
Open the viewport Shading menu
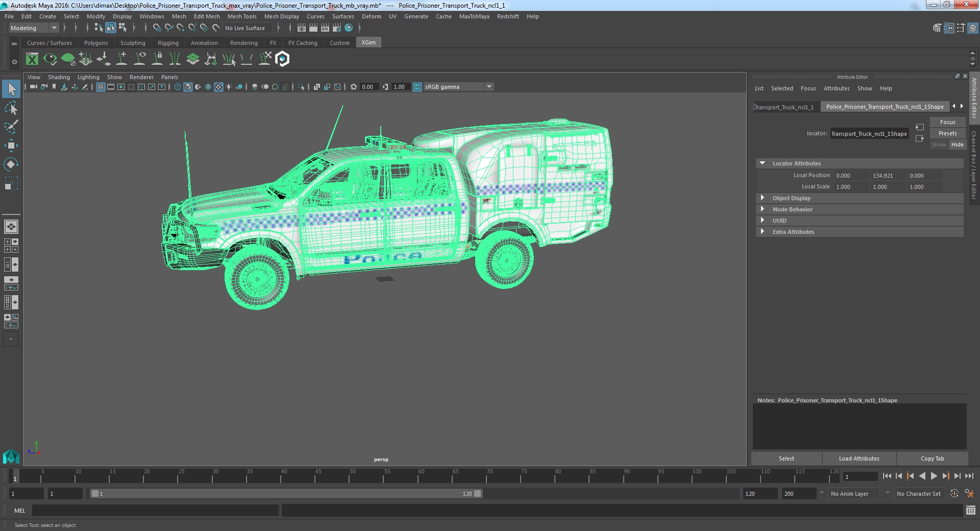click(x=59, y=77)
